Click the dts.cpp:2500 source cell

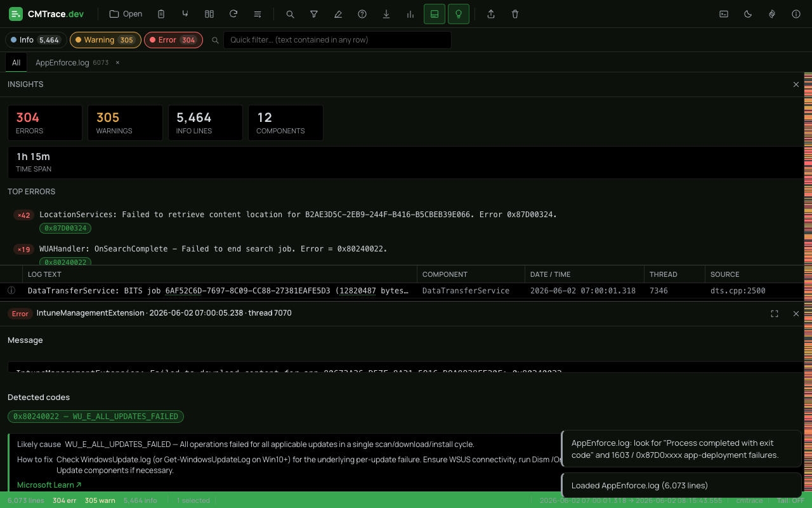[738, 291]
